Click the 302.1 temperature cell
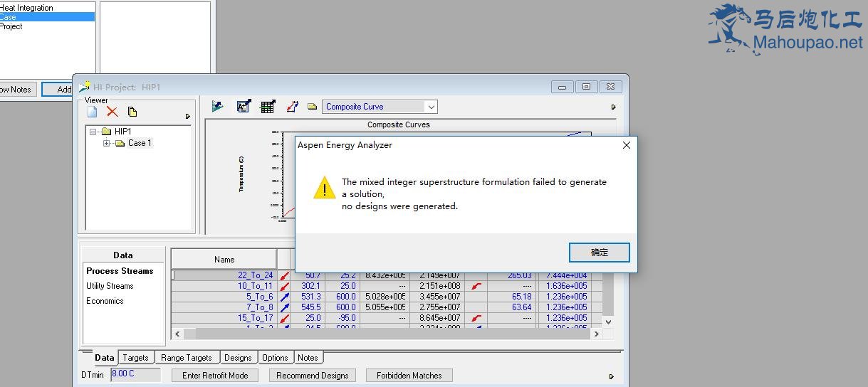 [308, 286]
